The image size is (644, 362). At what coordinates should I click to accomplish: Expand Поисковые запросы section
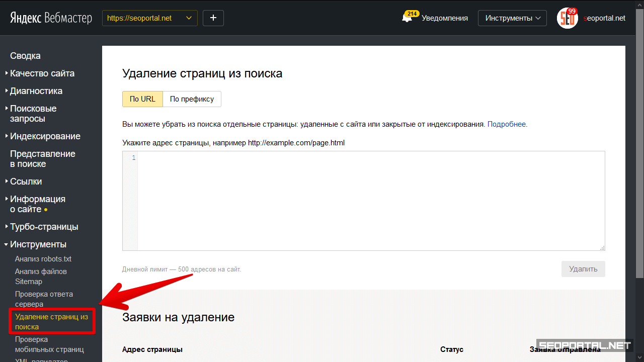pos(33,114)
